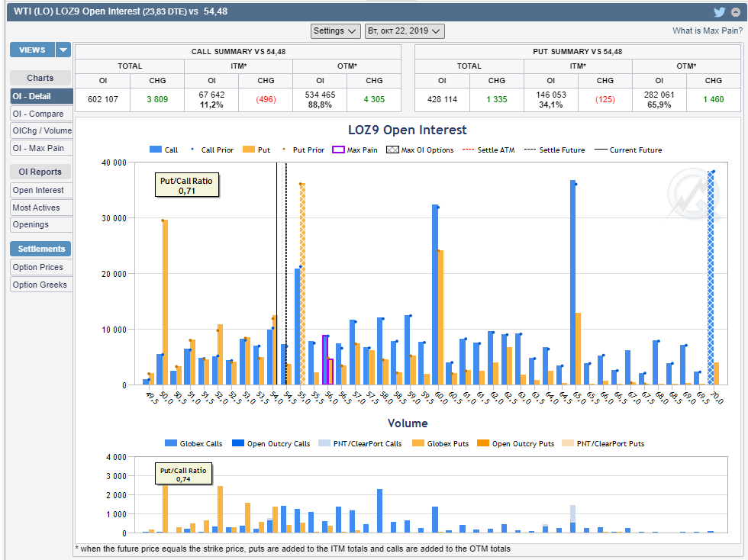
Task: Click the blue Call legend icon
Action: (x=156, y=150)
